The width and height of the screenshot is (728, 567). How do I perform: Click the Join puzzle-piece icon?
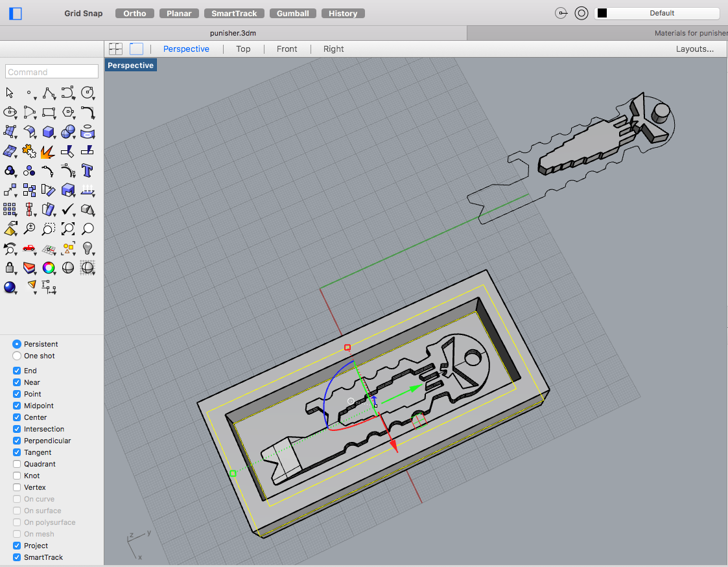(x=29, y=151)
